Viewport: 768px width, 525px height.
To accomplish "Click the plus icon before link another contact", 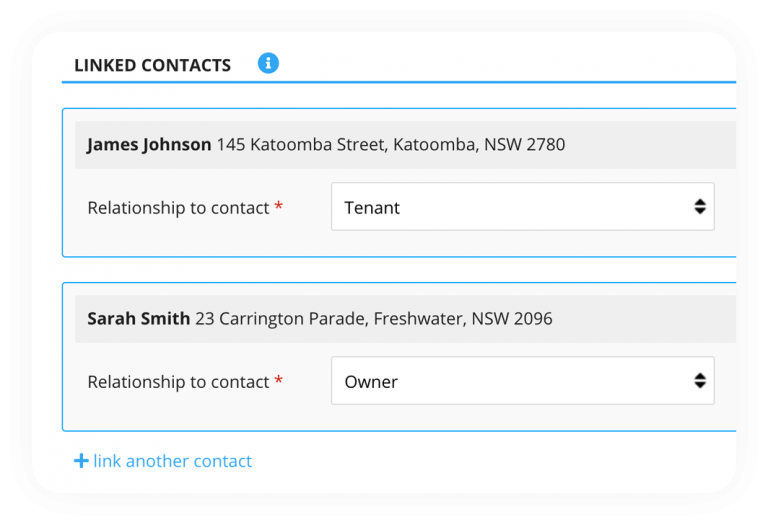I will click(x=81, y=461).
